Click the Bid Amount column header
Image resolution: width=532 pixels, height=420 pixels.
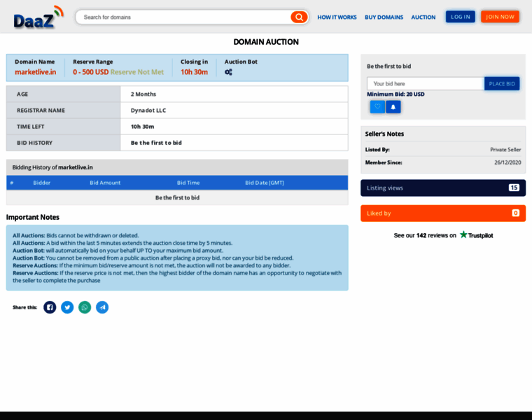[x=105, y=183]
